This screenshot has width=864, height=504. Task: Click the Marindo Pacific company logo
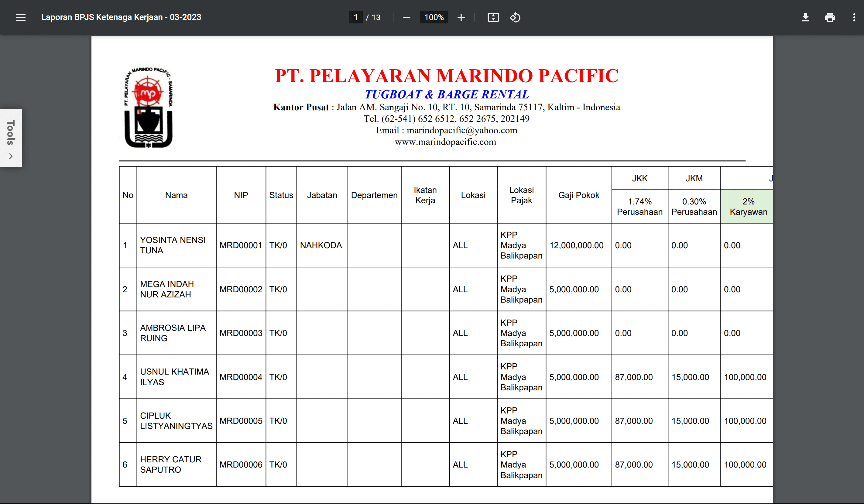pyautogui.click(x=148, y=108)
